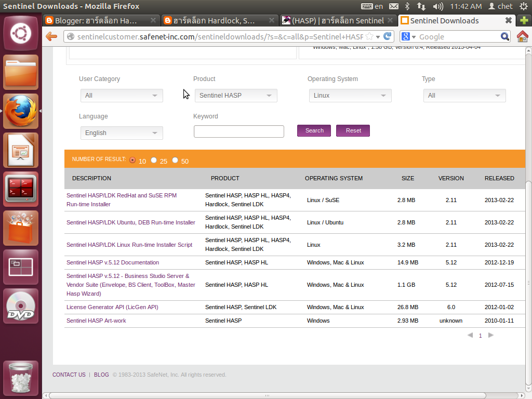
Task: Focus the Keyword input field
Action: click(x=239, y=131)
